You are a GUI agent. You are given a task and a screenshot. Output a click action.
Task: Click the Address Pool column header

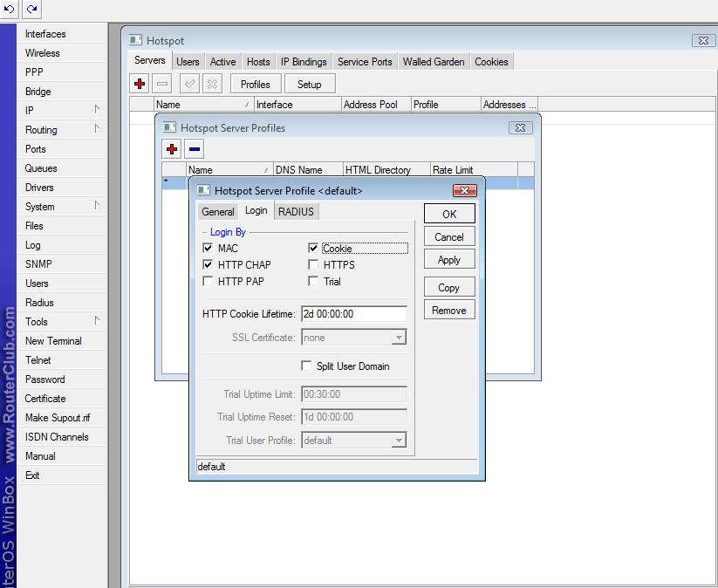pos(376,105)
